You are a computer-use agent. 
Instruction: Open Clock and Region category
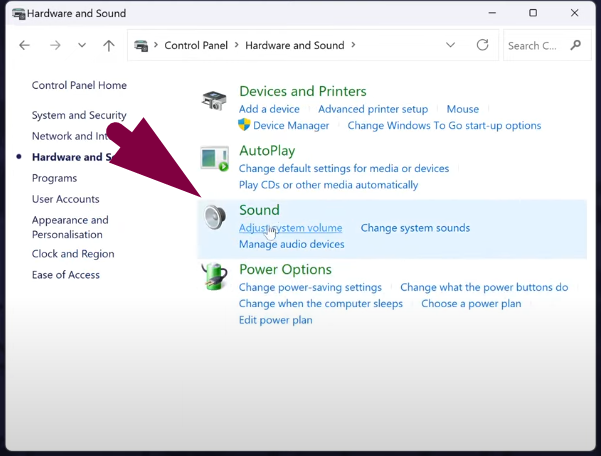tap(73, 254)
